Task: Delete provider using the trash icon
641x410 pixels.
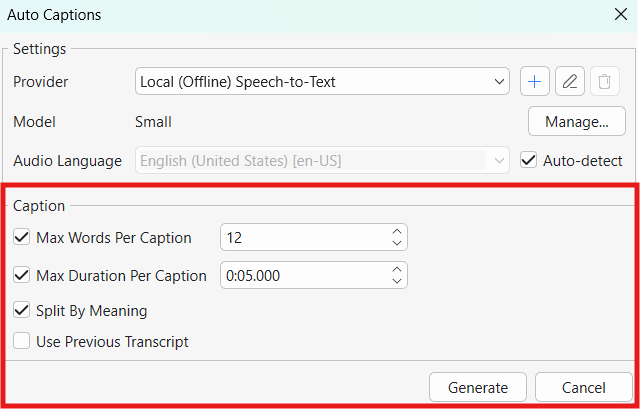Action: [x=605, y=82]
